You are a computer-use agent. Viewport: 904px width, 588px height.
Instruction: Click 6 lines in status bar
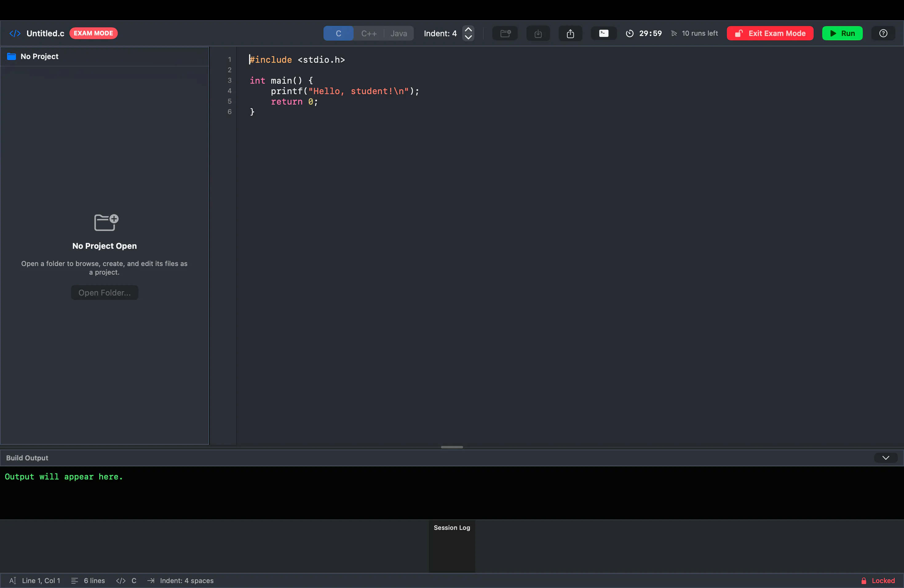click(94, 580)
